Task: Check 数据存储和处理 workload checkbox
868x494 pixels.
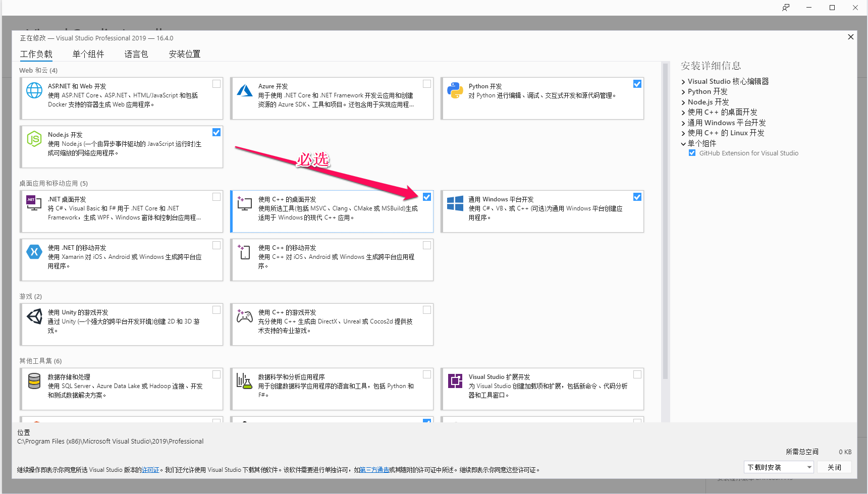Action: coord(216,374)
